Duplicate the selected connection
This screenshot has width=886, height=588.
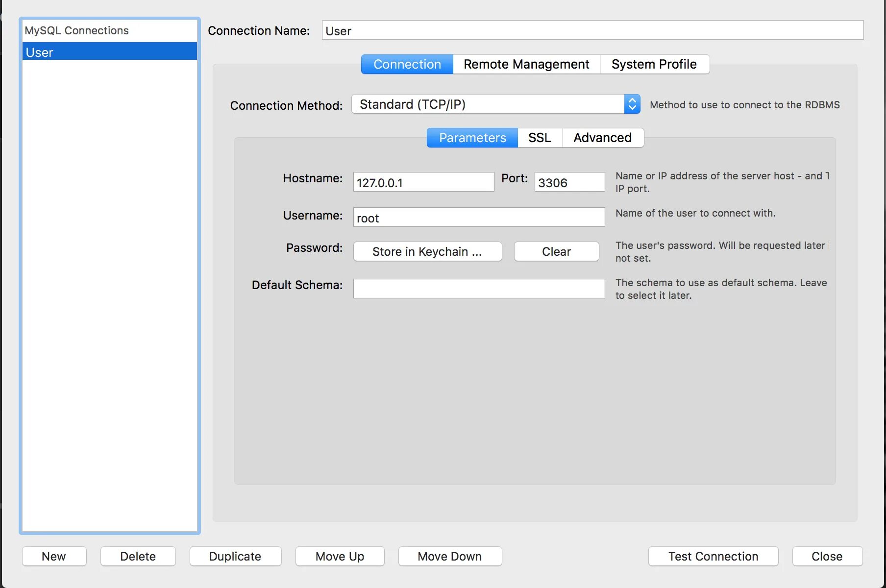[235, 556]
